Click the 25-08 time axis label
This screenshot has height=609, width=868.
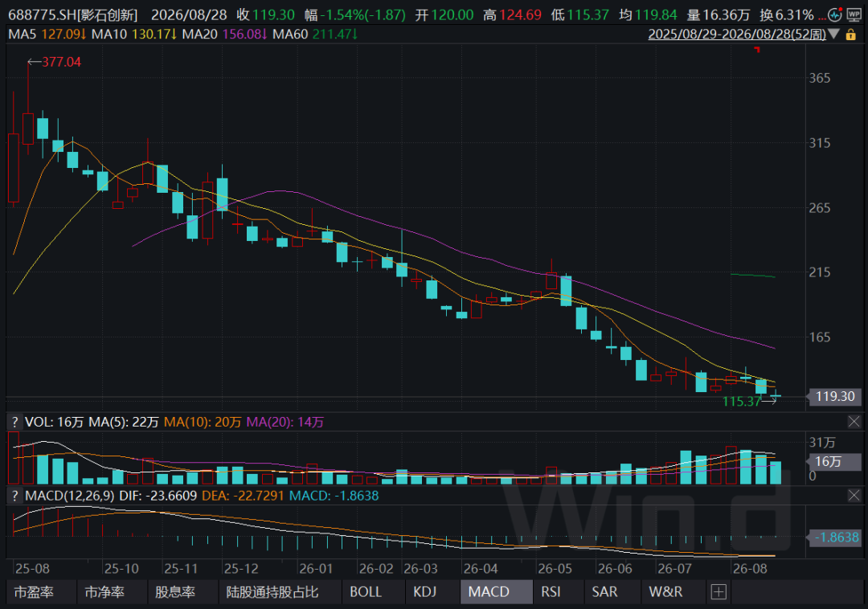[x=32, y=569]
